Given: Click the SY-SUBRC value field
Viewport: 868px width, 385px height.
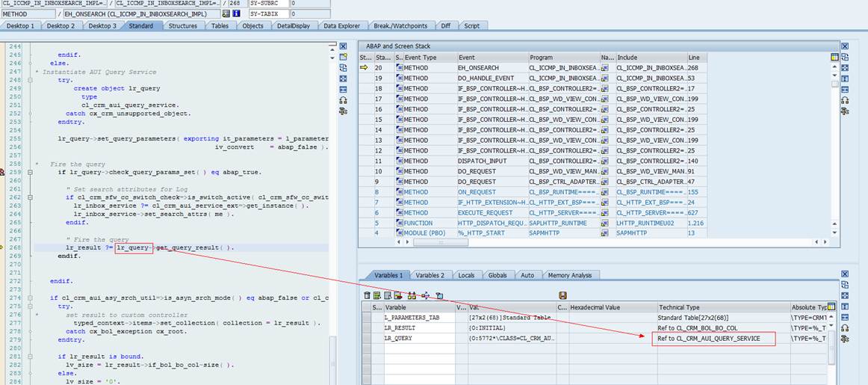Looking at the screenshot, I should coord(309,4).
